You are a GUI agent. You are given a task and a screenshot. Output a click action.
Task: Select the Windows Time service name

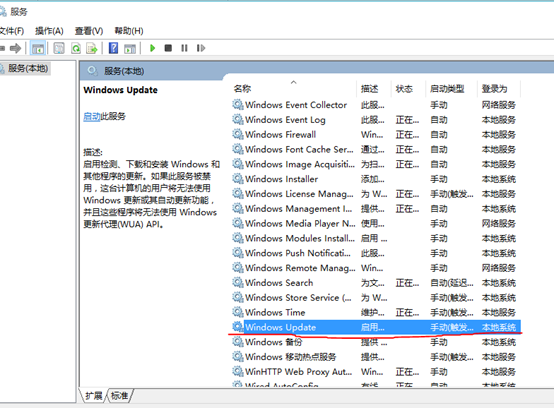click(275, 313)
